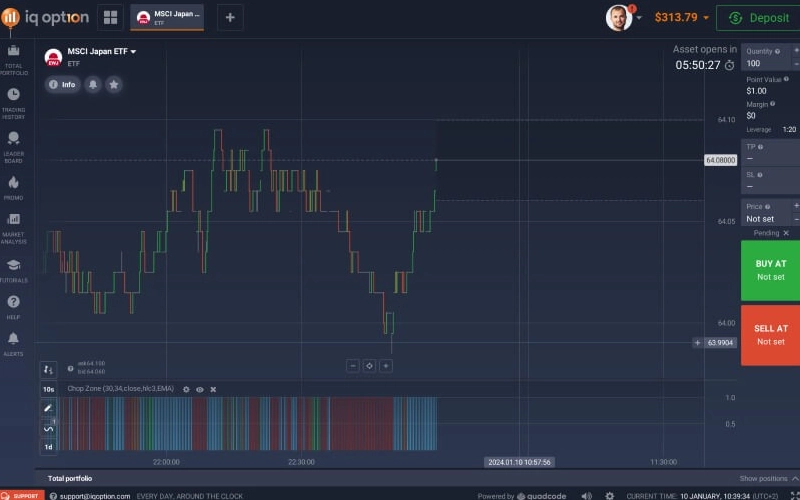Select the 1d time range button
The width and height of the screenshot is (800, 500).
48,447
